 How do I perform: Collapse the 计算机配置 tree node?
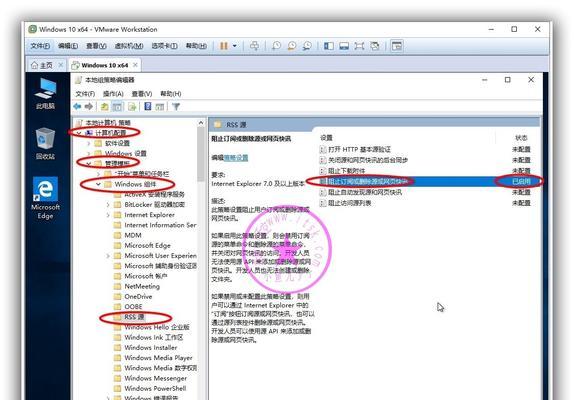pyautogui.click(x=79, y=133)
